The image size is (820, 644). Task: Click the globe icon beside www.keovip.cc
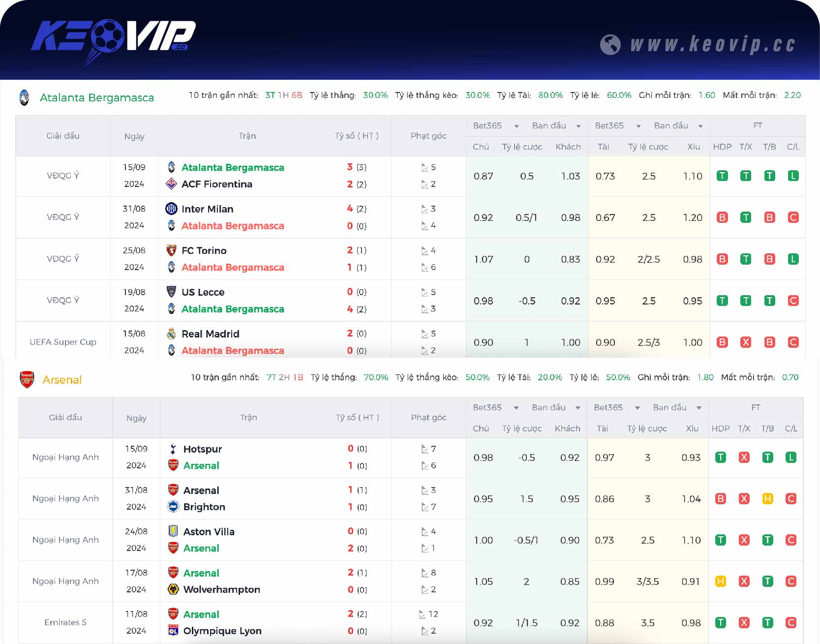tap(612, 44)
